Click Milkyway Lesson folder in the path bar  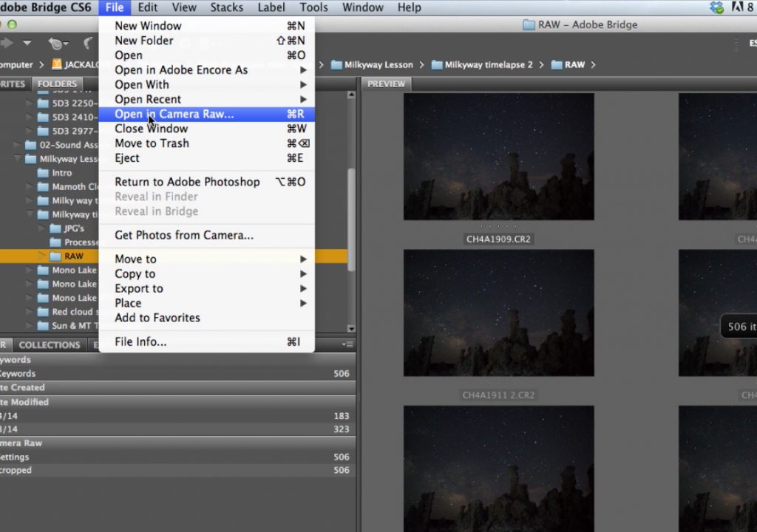(373, 65)
